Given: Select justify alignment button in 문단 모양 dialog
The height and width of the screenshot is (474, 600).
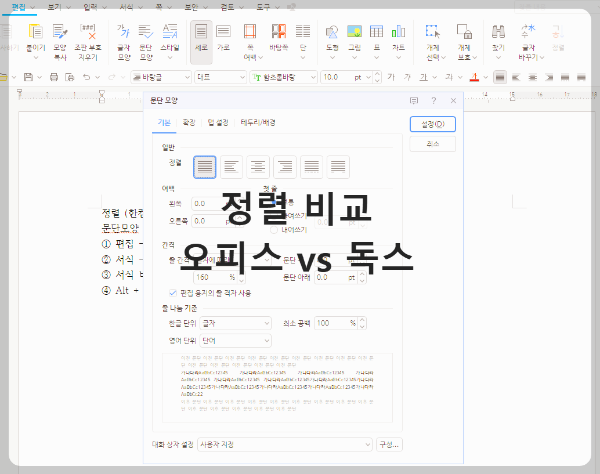Looking at the screenshot, I should click(205, 167).
